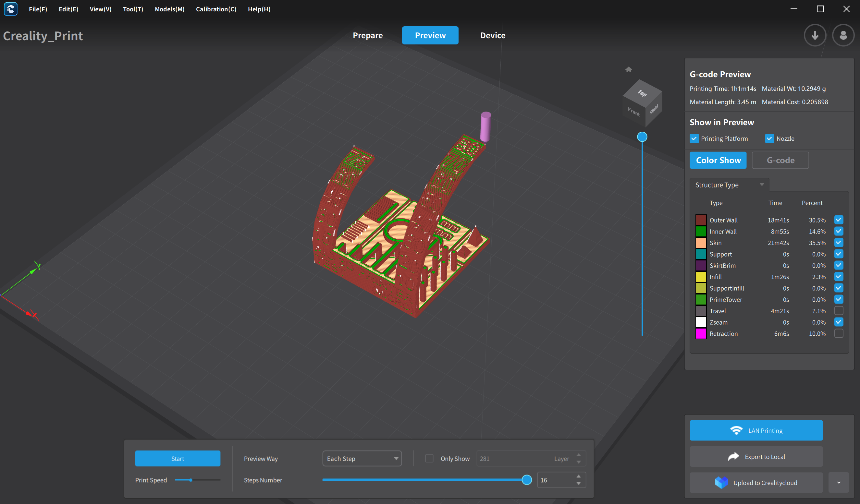Screen dimensions: 860x504
Task: Switch to the Device tab
Action: click(493, 35)
